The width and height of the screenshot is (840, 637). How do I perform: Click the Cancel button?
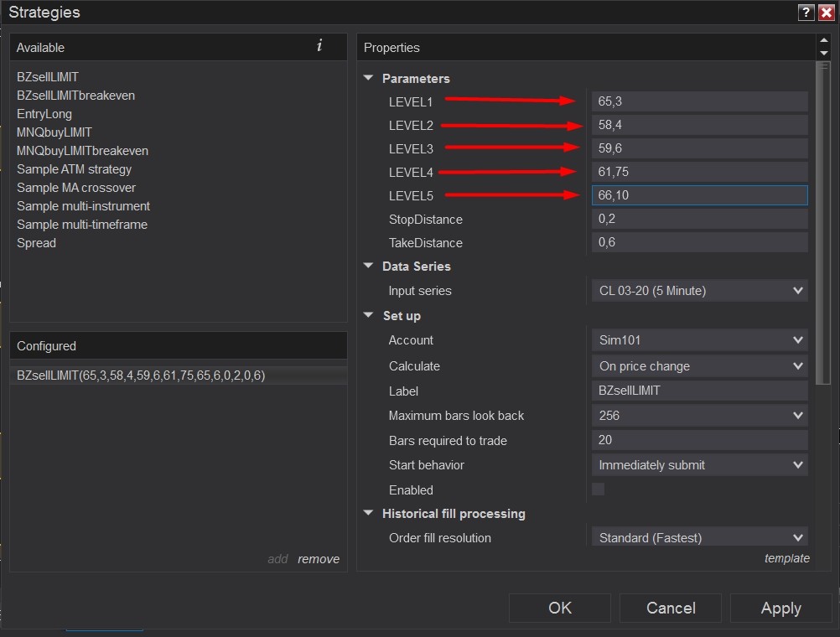671,608
